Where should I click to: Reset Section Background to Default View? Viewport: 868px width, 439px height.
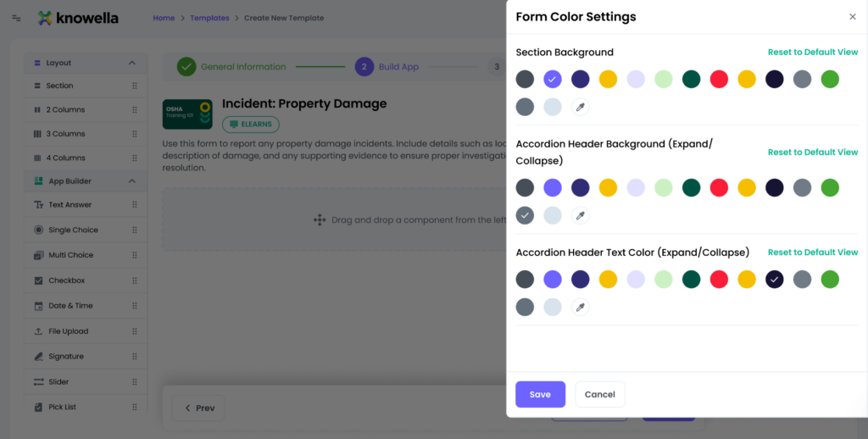[x=813, y=53]
